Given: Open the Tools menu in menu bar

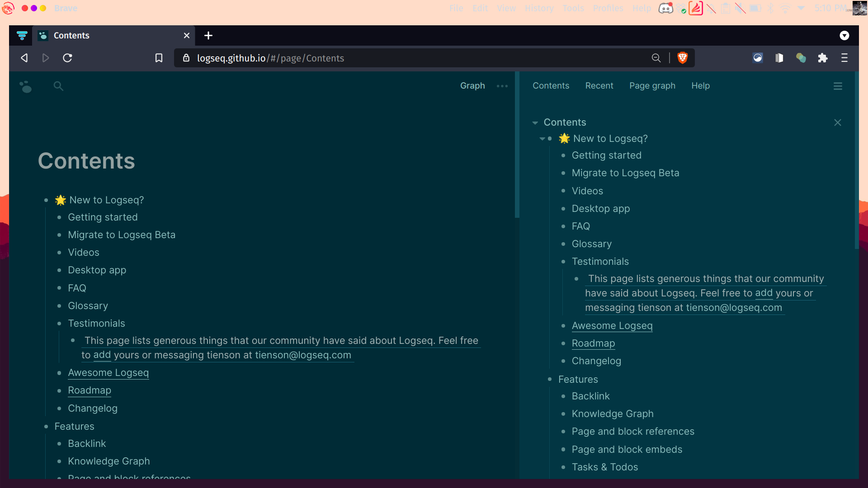Looking at the screenshot, I should [x=573, y=8].
